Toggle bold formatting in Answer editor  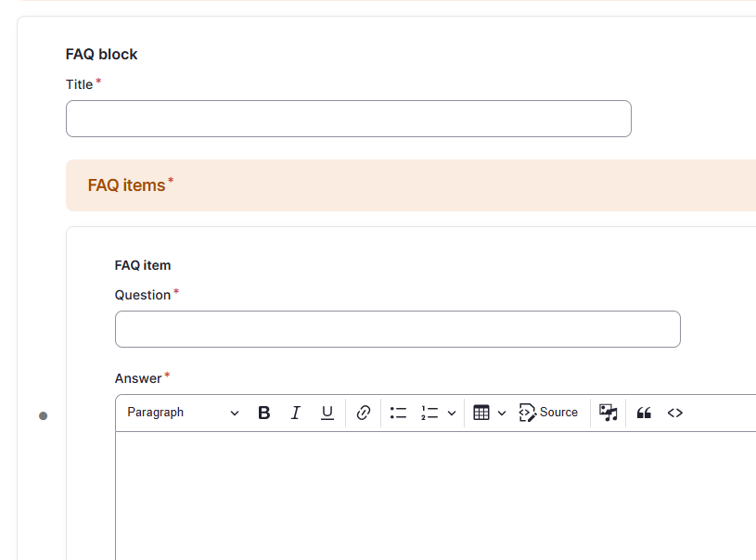point(263,413)
